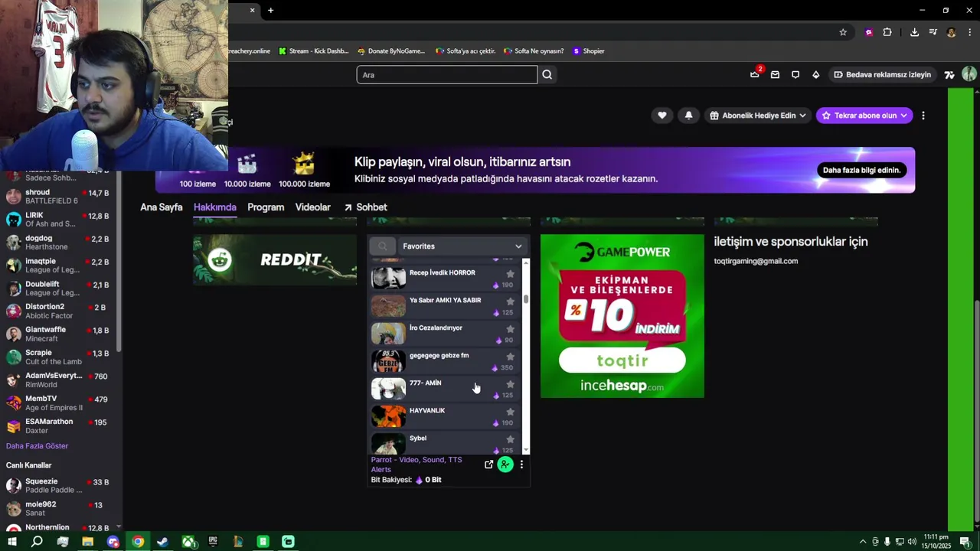Favorite the Ya Sabır AMK! YA SABIR star
Screen dimensions: 980x551
click(511, 302)
